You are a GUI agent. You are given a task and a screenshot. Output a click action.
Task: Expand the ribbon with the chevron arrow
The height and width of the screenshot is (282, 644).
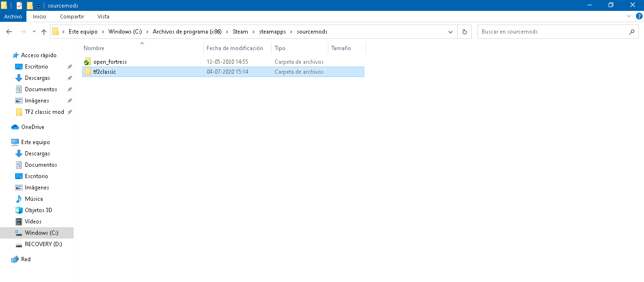pyautogui.click(x=629, y=16)
